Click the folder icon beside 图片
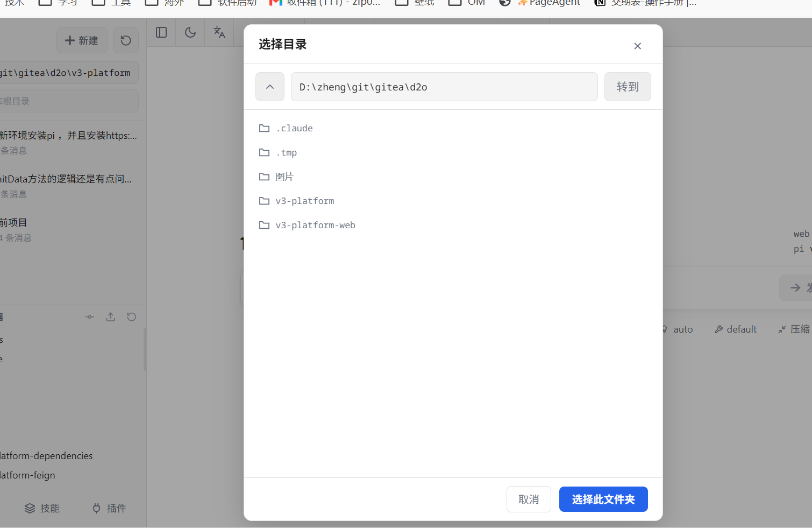This screenshot has height=528, width=812. click(264, 177)
